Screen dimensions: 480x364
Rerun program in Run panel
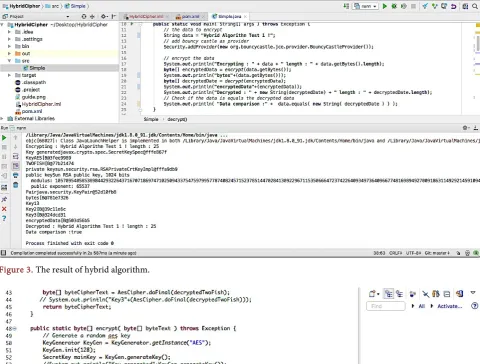coord(4,138)
